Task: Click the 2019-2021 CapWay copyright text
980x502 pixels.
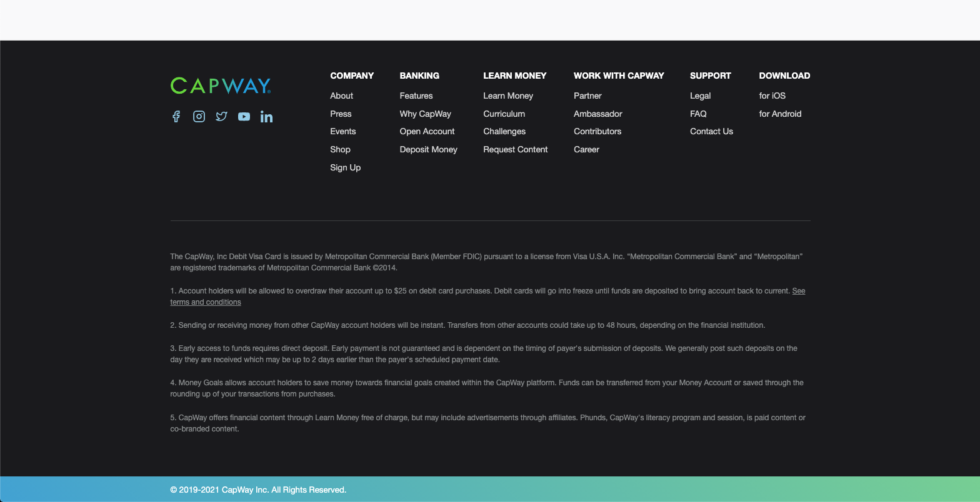Action: [x=258, y=490]
